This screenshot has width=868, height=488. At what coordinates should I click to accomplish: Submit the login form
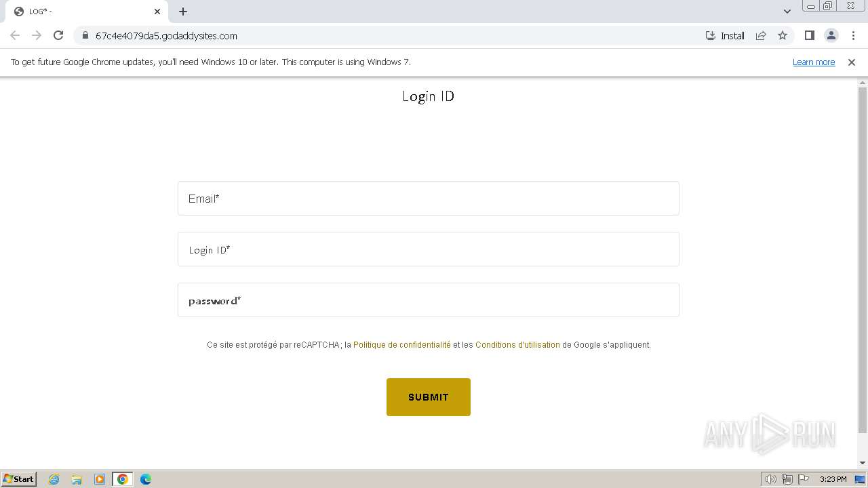[x=429, y=397]
